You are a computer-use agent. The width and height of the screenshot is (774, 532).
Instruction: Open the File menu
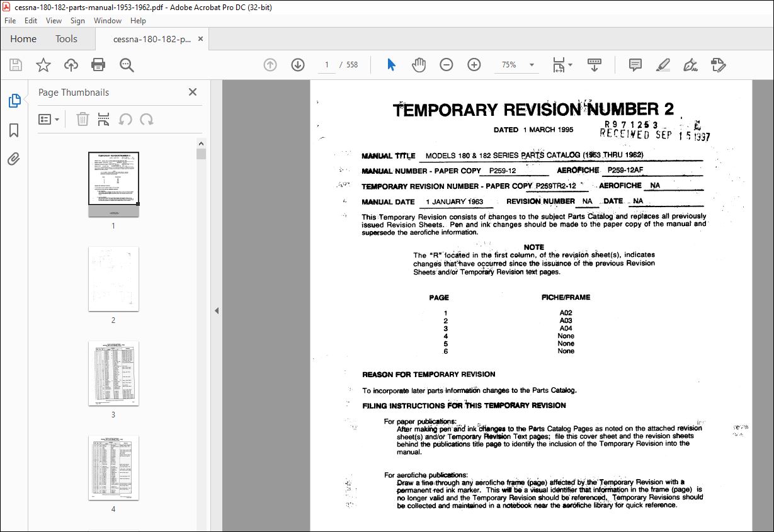[x=10, y=21]
